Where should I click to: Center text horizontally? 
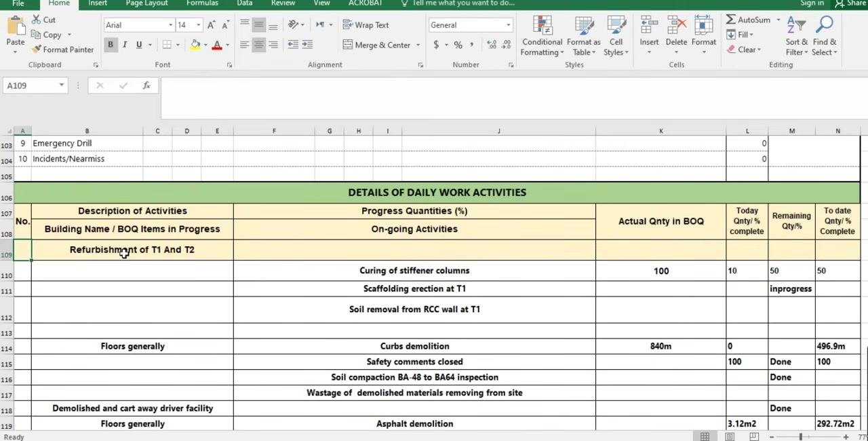(258, 45)
